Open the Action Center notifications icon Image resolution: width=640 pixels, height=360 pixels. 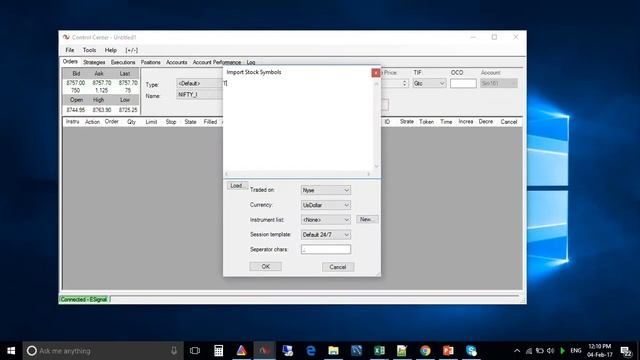(626, 351)
